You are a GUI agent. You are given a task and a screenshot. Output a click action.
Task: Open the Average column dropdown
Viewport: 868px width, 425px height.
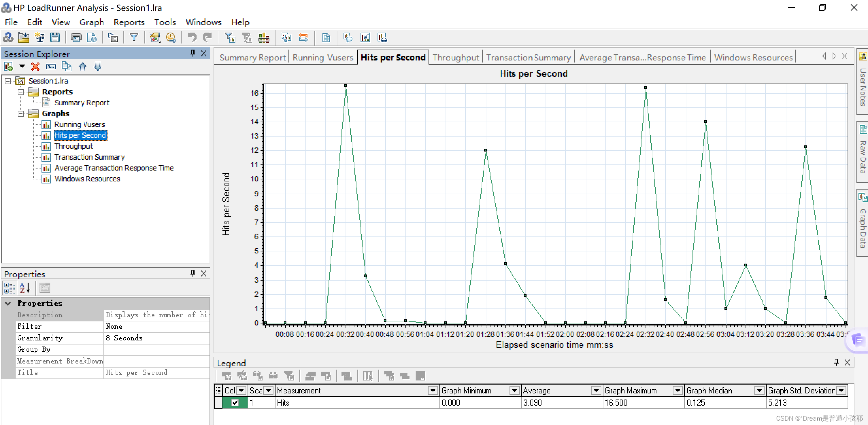point(596,390)
